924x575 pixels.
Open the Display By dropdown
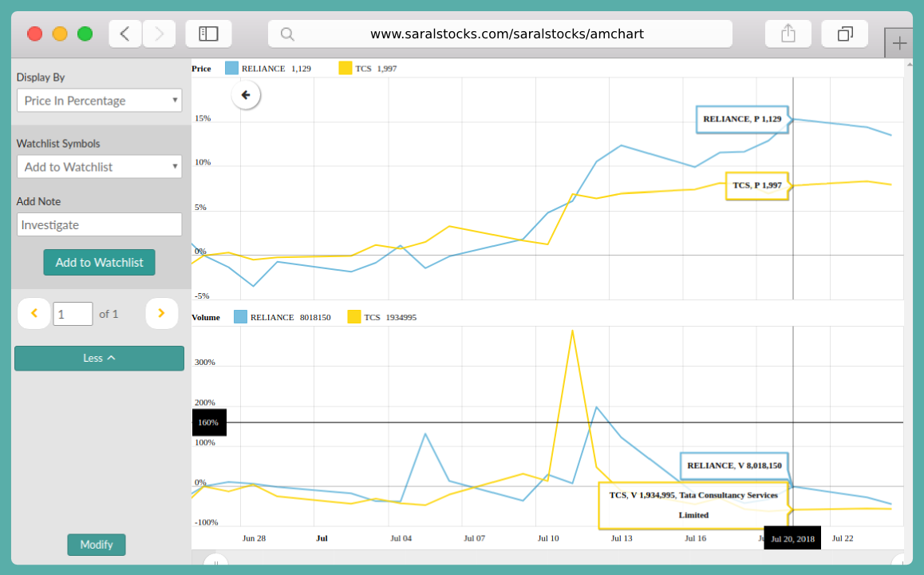click(x=99, y=101)
